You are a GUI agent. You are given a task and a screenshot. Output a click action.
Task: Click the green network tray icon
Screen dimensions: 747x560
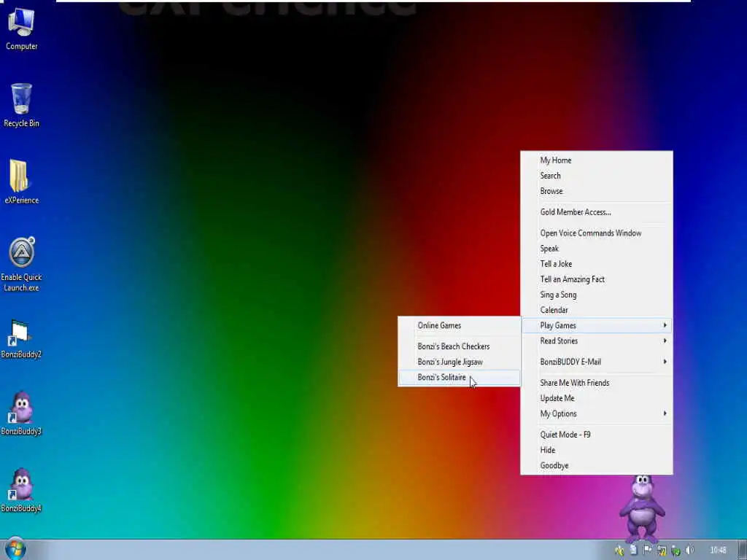tap(676, 551)
